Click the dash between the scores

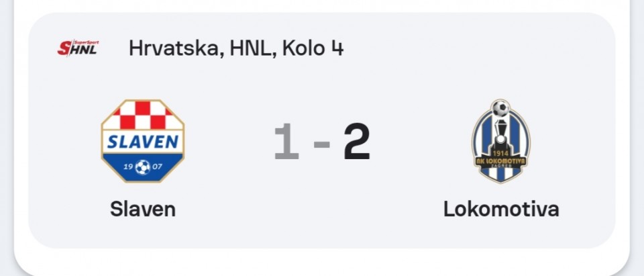[321, 144]
